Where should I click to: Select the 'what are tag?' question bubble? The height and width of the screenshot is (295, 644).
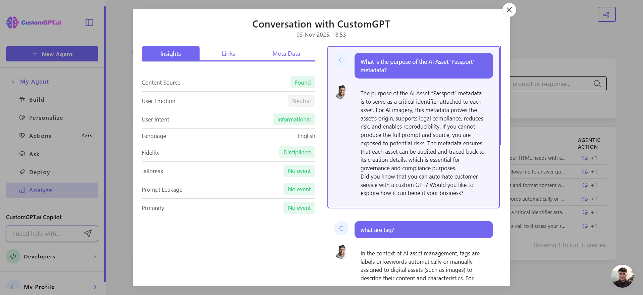[x=424, y=230]
